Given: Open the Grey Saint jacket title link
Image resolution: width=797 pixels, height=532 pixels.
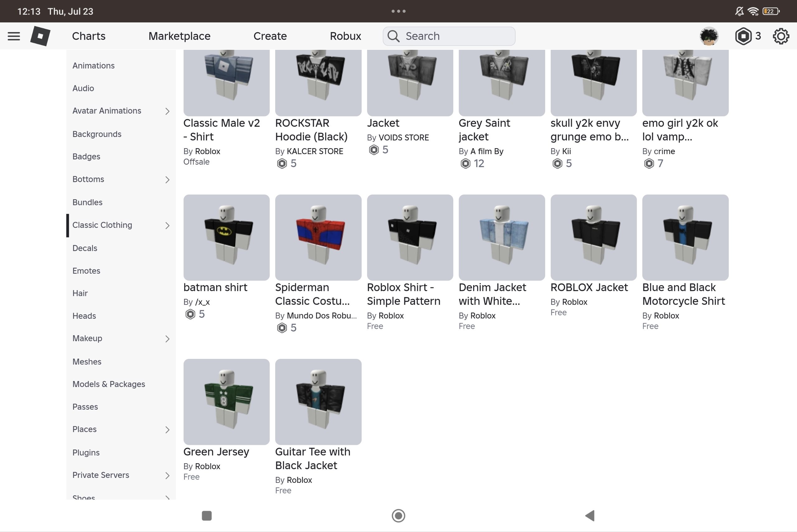Looking at the screenshot, I should (x=484, y=129).
